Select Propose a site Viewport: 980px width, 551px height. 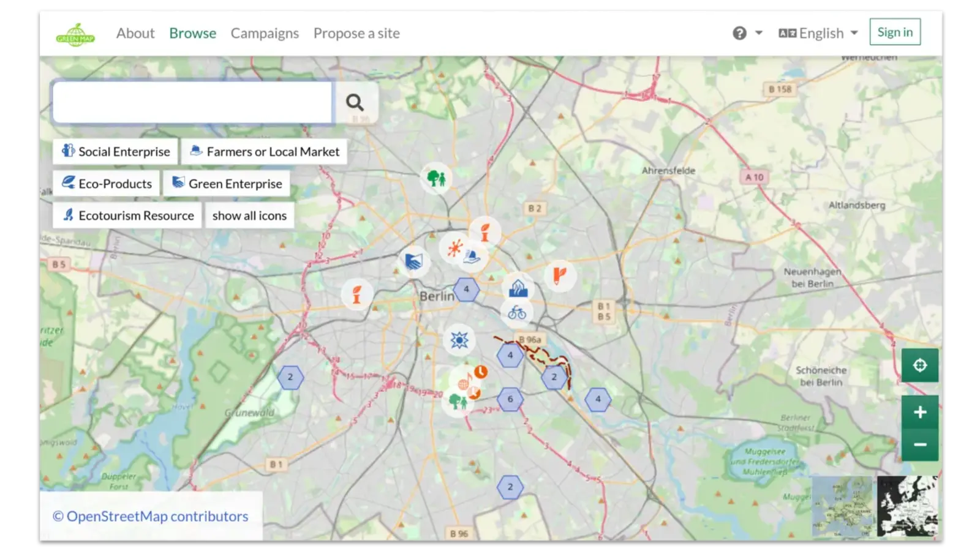356,33
